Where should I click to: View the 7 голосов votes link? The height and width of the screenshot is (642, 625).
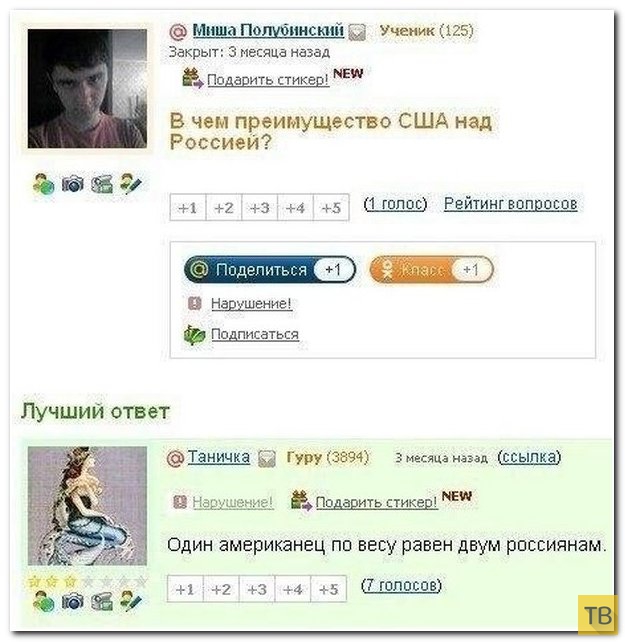click(x=401, y=585)
